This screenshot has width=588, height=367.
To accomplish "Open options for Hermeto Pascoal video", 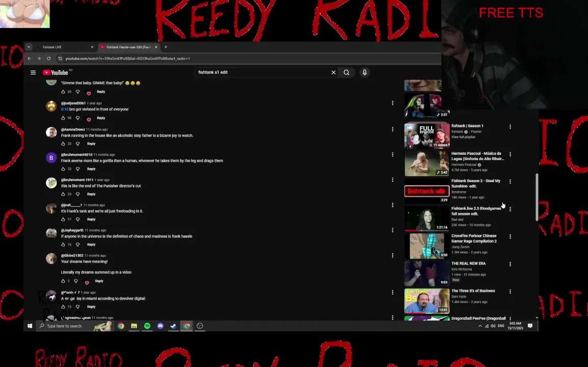I will tap(510, 154).
